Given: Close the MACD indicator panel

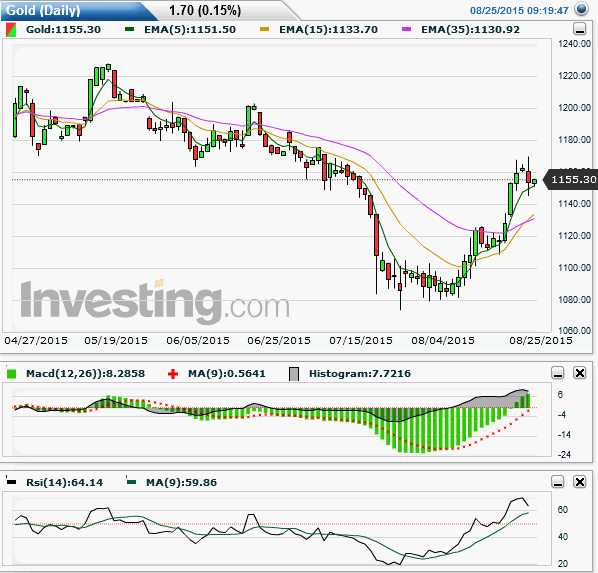Looking at the screenshot, I should 580,373.
